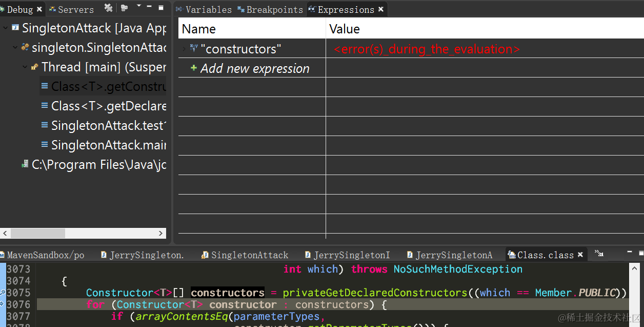Viewport: 644px width, 327px height.
Task: Click the process icon beside C:\Program Files
Action: [25, 164]
